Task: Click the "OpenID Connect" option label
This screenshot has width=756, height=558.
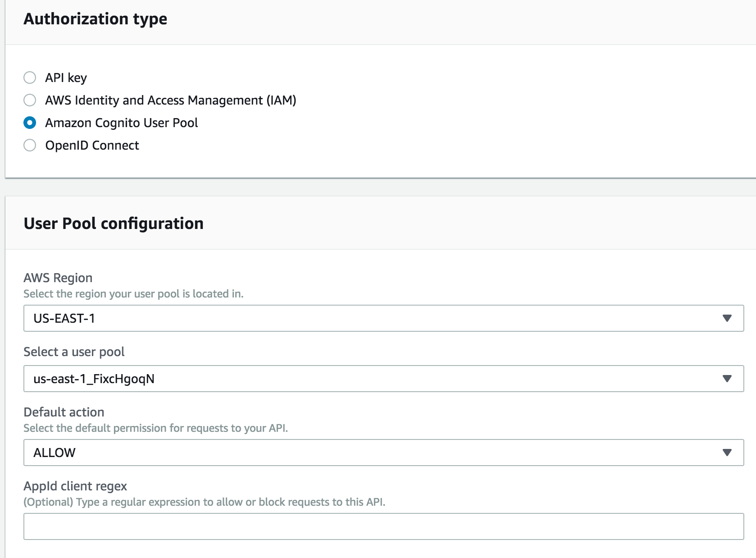Action: pos(92,146)
